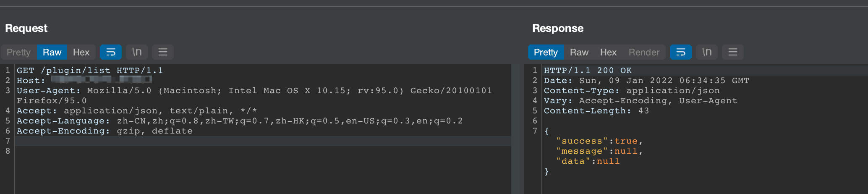The image size is (868, 194).
Task: Show non-printable characters in Request panel
Action: (x=137, y=52)
